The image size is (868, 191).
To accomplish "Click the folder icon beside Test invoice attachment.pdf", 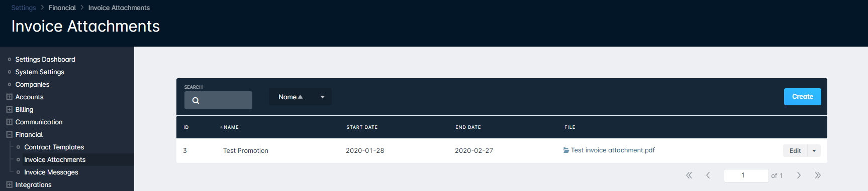I will pyautogui.click(x=566, y=150).
